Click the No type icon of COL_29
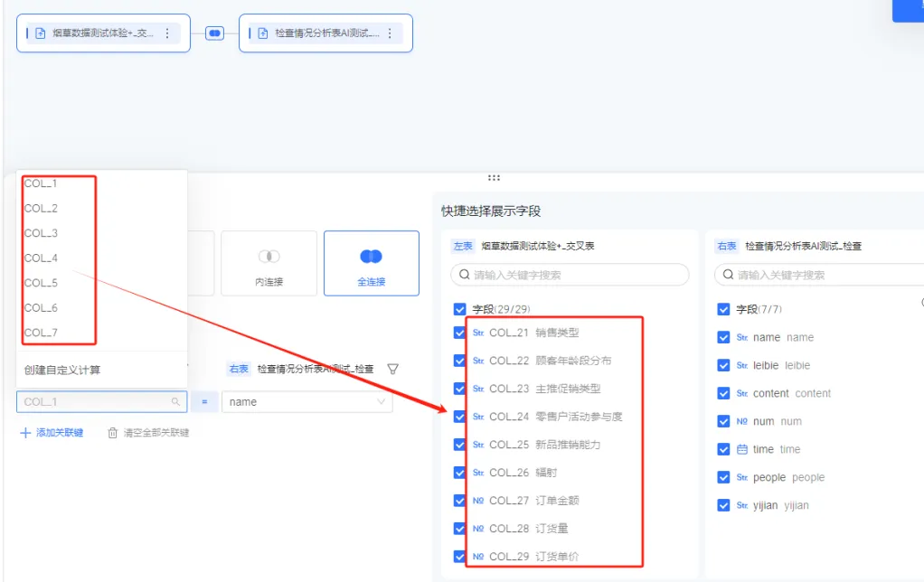Image resolution: width=924 pixels, height=582 pixels. pyautogui.click(x=478, y=557)
